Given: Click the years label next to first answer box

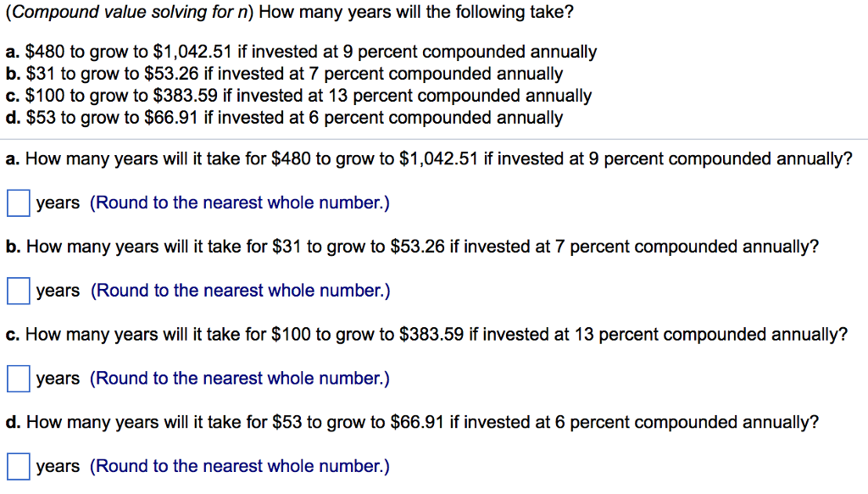Looking at the screenshot, I should (x=57, y=203).
